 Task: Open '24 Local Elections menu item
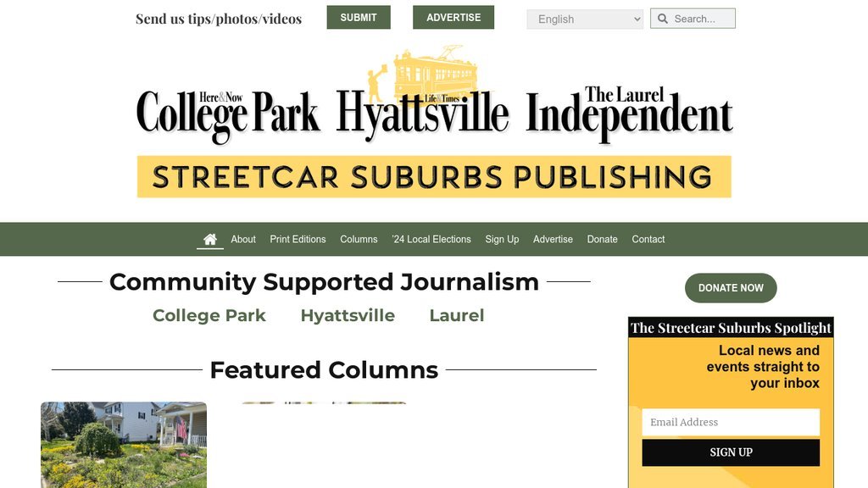431,239
